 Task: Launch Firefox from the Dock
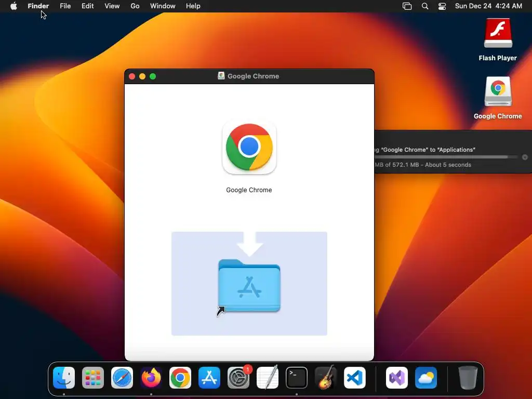pyautogui.click(x=151, y=378)
